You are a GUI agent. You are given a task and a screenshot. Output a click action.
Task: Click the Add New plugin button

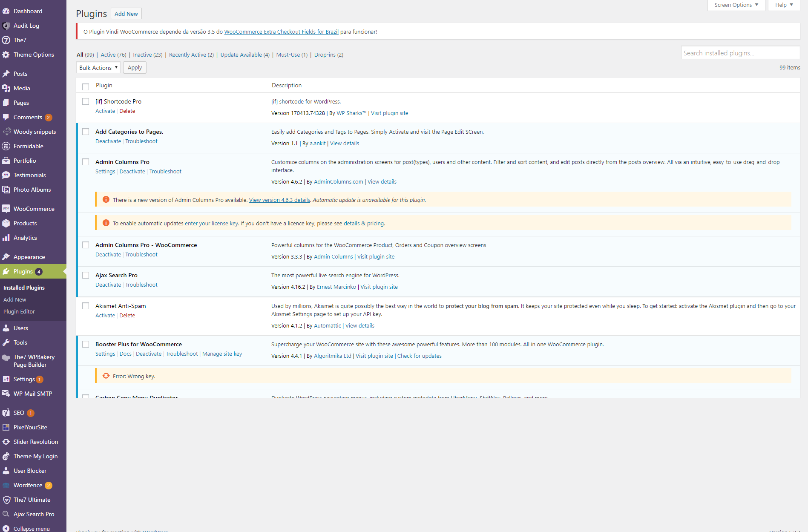[126, 14]
